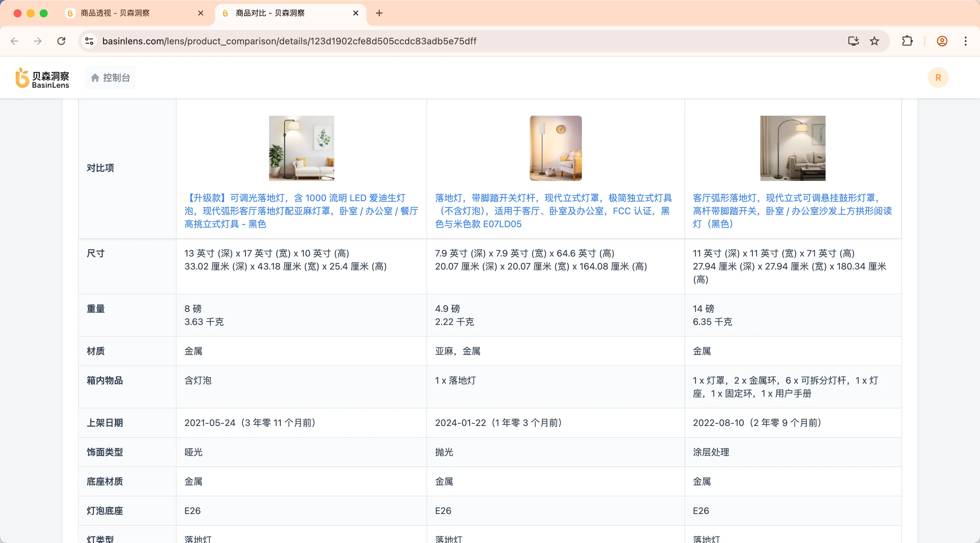Click the arc floor lamp thumbnail image
The width and height of the screenshot is (980, 543).
792,148
